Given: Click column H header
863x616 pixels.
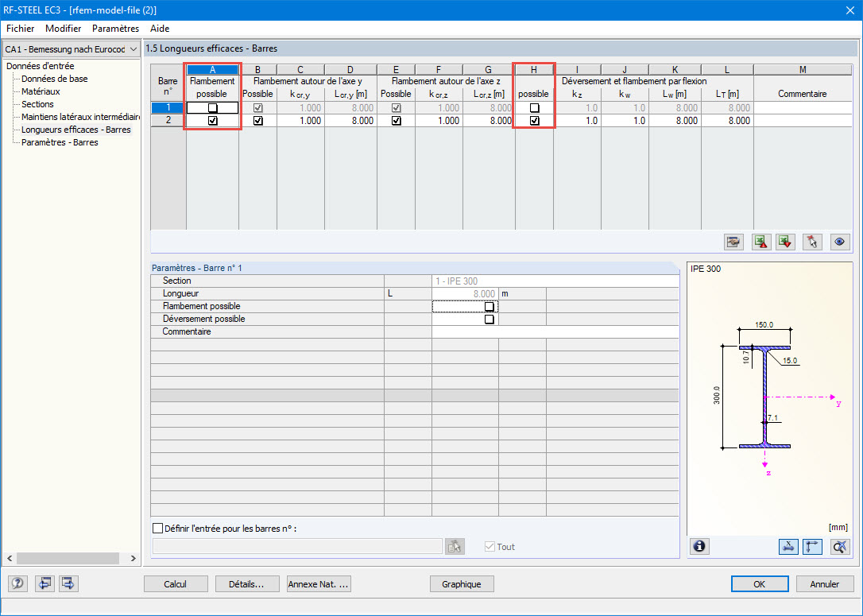Looking at the screenshot, I should click(534, 70).
